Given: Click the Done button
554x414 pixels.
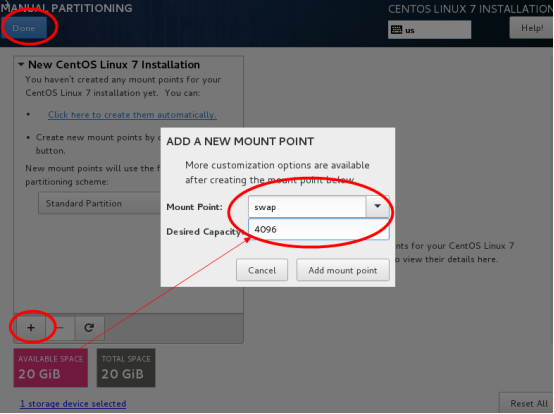Looking at the screenshot, I should [24, 28].
